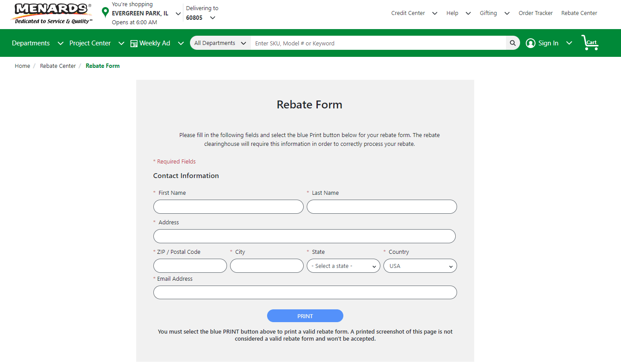Click the First Name input field

pos(228,206)
